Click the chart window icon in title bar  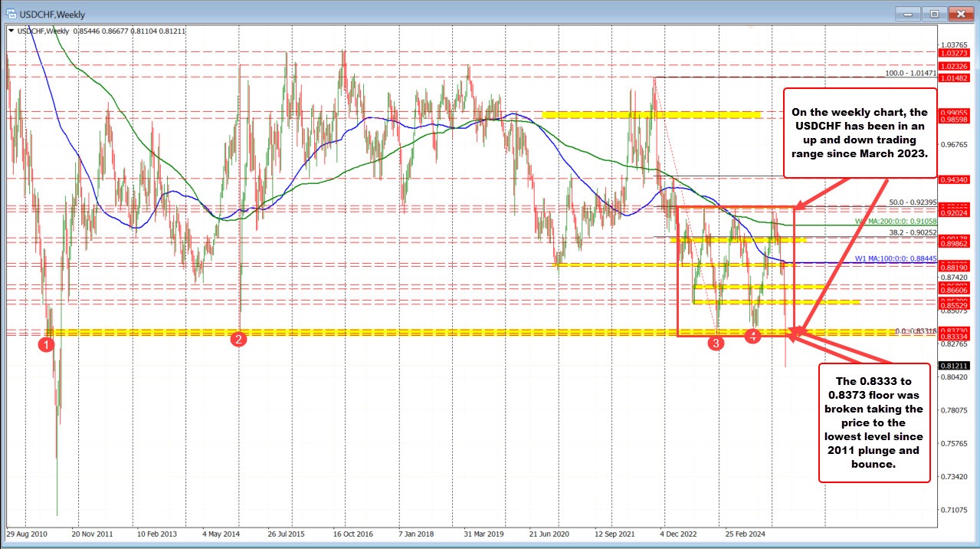10,13
